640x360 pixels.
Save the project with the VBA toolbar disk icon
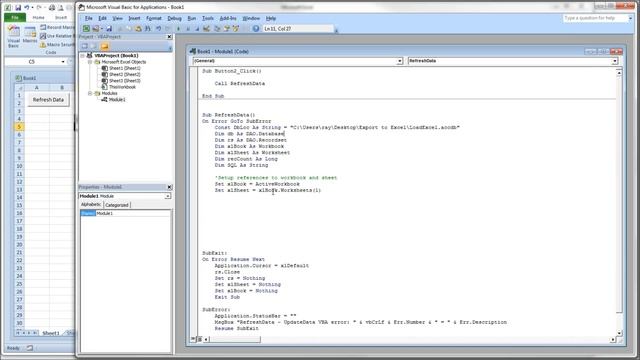click(x=109, y=29)
